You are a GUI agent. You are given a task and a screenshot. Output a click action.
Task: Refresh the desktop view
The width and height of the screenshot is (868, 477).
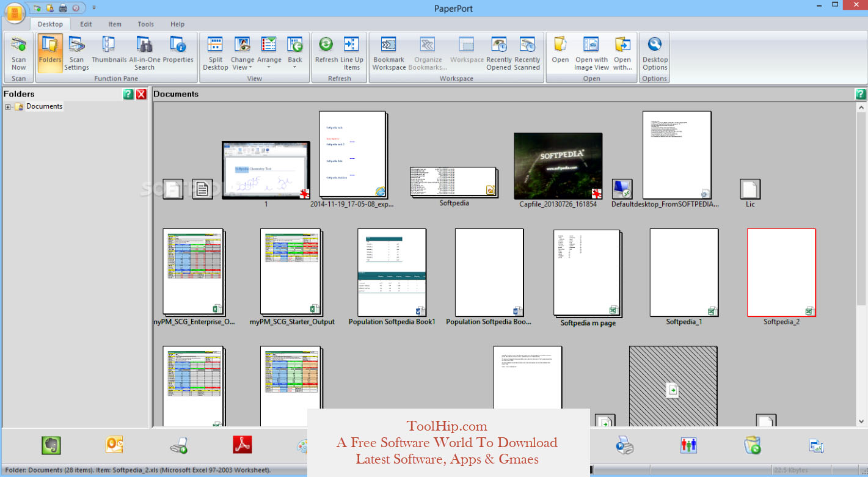tap(326, 50)
